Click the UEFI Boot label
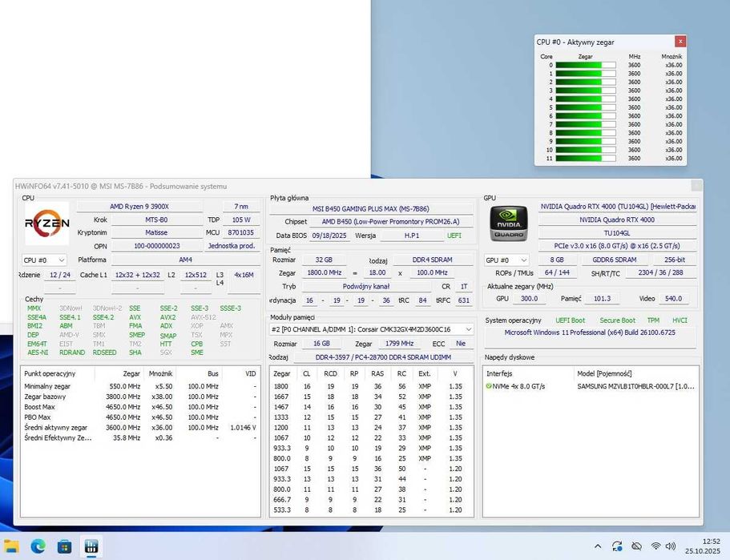The image size is (730, 560). 570,320
